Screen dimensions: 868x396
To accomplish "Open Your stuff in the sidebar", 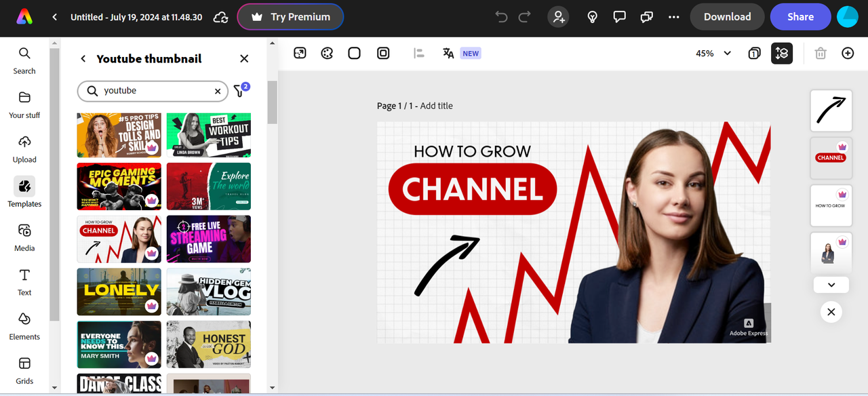I will click(24, 105).
